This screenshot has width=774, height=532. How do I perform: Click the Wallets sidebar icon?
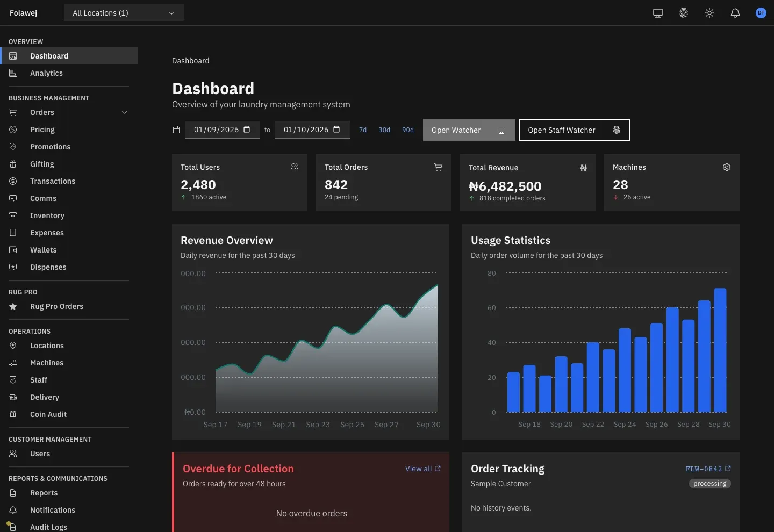13,250
